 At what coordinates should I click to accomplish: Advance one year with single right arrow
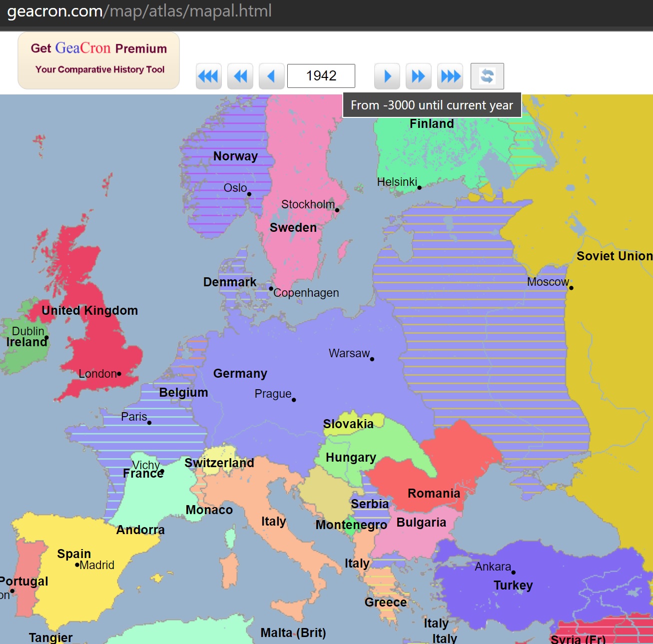pos(387,76)
